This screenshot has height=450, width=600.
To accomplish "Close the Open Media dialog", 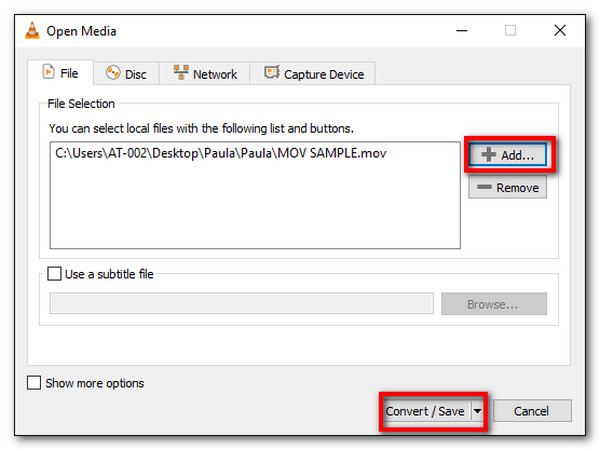I will click(x=560, y=30).
